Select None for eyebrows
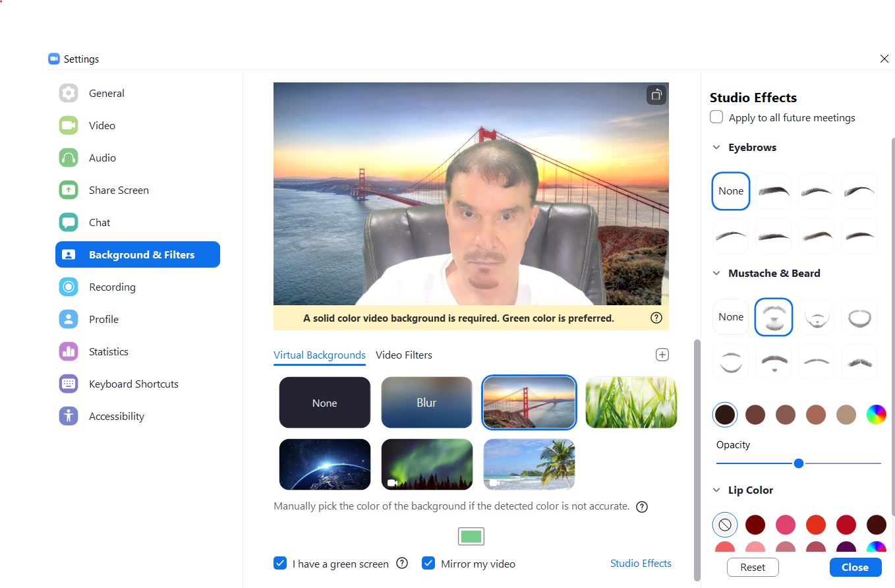Image resolution: width=895 pixels, height=588 pixels. pos(731,191)
